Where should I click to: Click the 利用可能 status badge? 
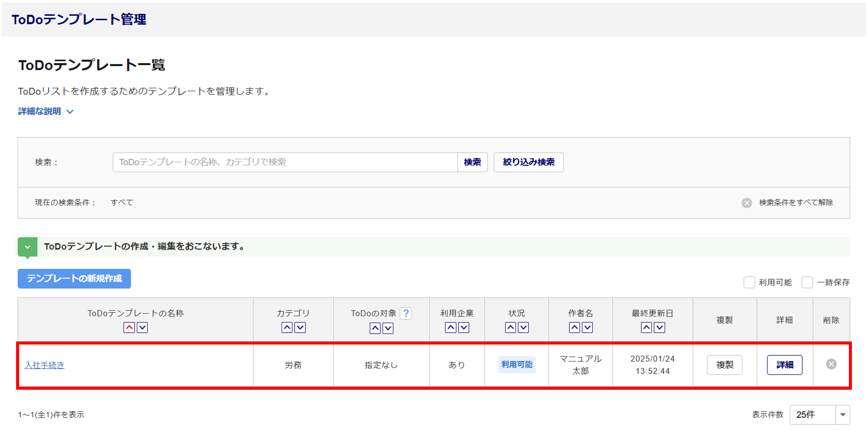(x=517, y=364)
